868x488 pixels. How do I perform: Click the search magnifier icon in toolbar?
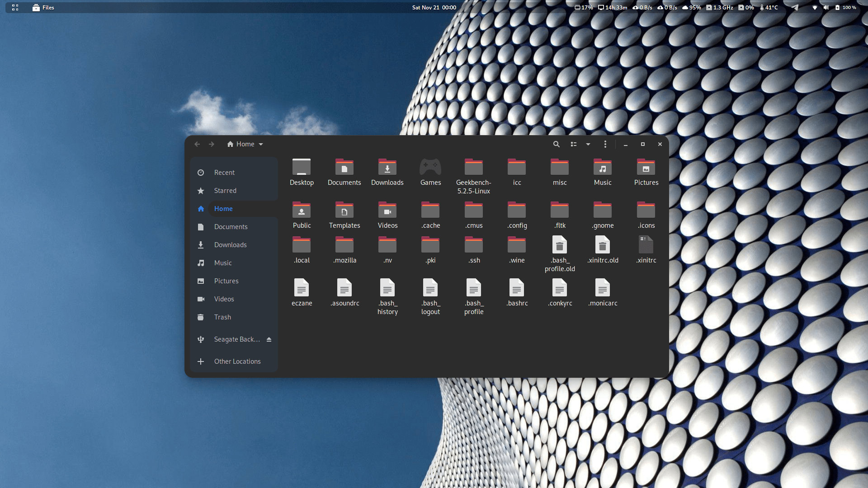556,144
